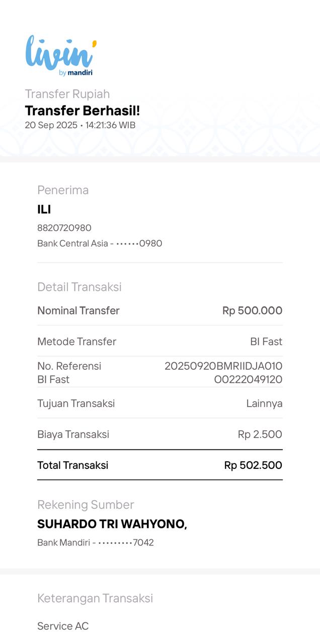Select the BI Fast transfer method value

pos(266,342)
